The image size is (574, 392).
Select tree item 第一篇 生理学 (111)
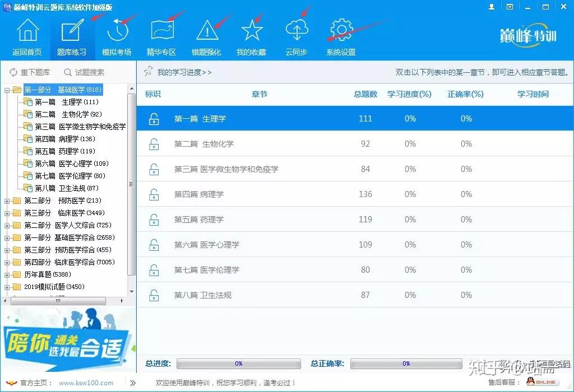67,102
